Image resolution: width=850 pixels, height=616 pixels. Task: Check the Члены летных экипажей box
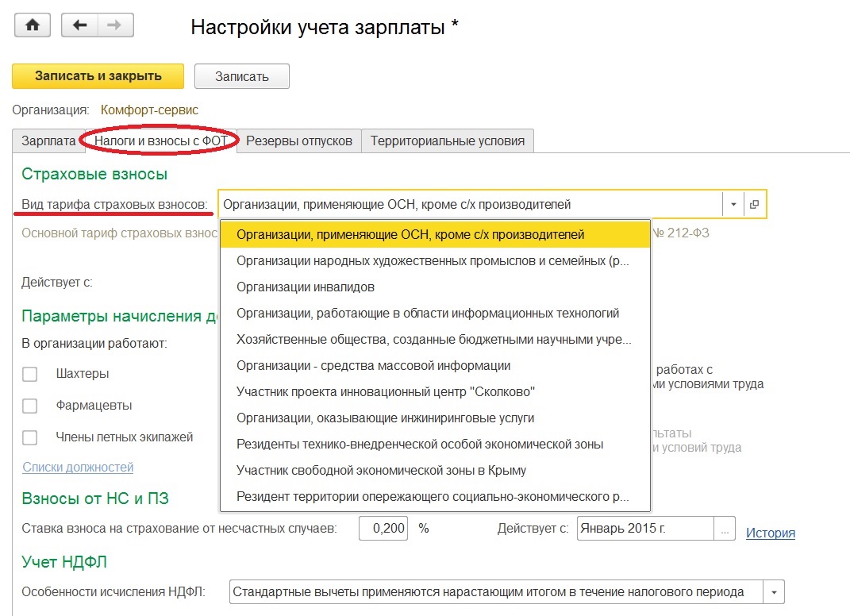point(30,437)
